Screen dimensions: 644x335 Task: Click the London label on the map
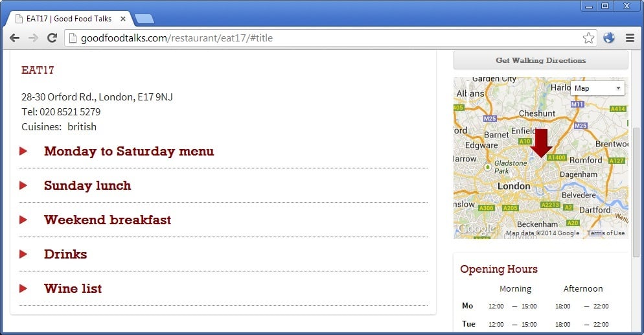tap(514, 187)
